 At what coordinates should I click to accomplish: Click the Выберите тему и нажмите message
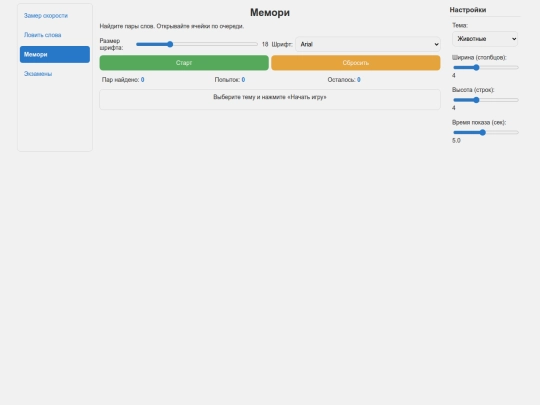click(270, 97)
